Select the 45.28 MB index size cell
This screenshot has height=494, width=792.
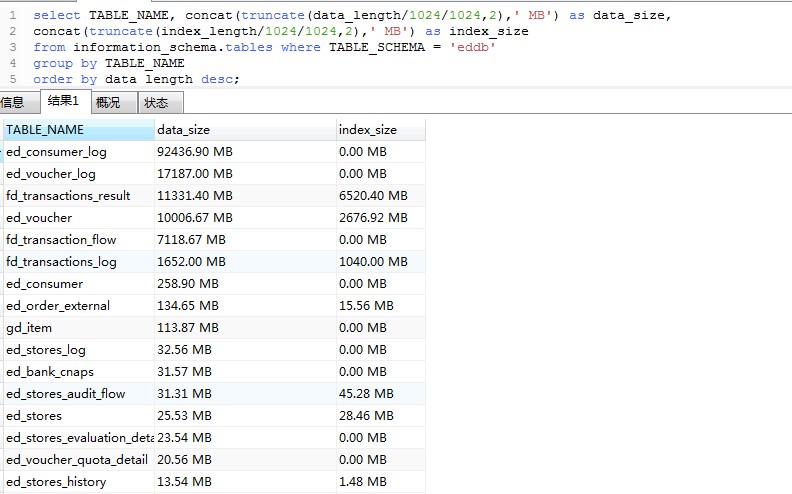[x=366, y=394]
